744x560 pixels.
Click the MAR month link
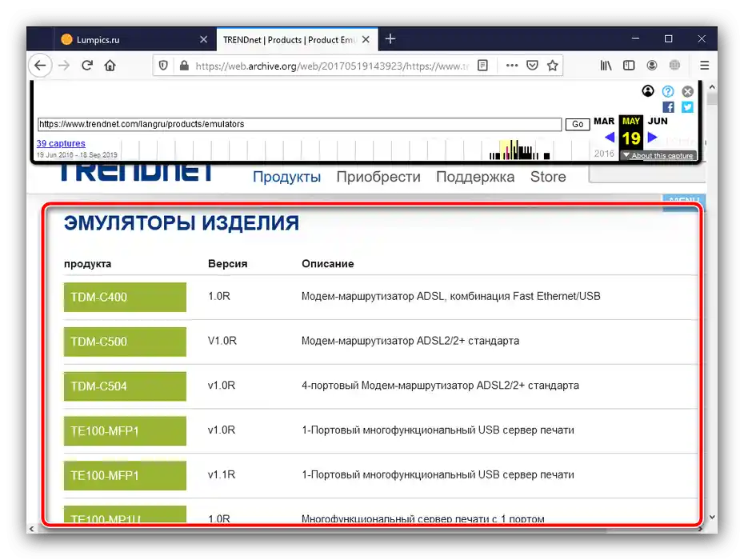point(603,122)
